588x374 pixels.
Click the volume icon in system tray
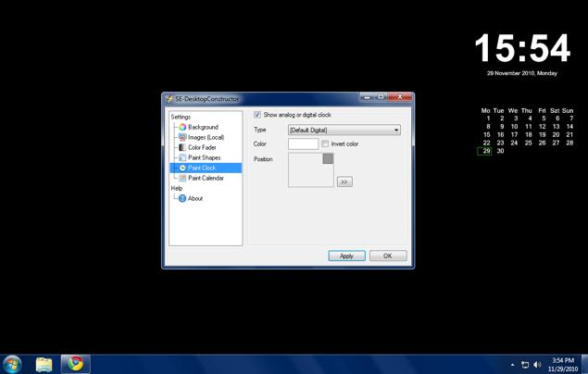537,365
